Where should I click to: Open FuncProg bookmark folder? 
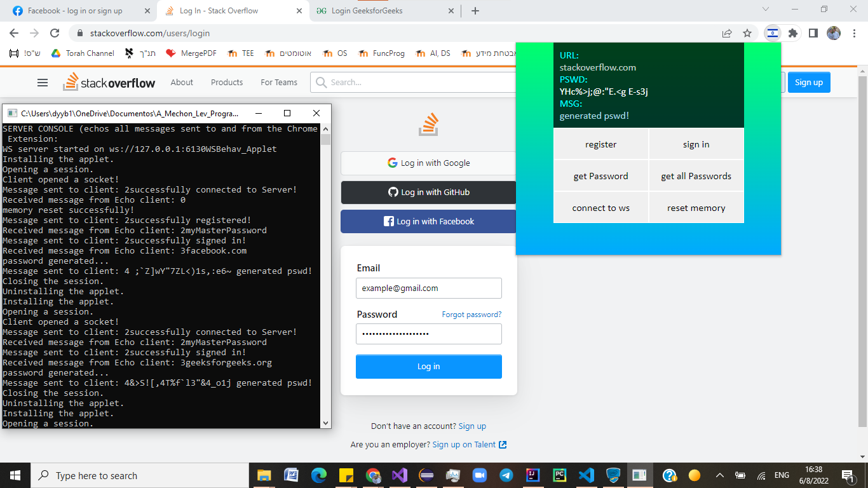tap(382, 53)
